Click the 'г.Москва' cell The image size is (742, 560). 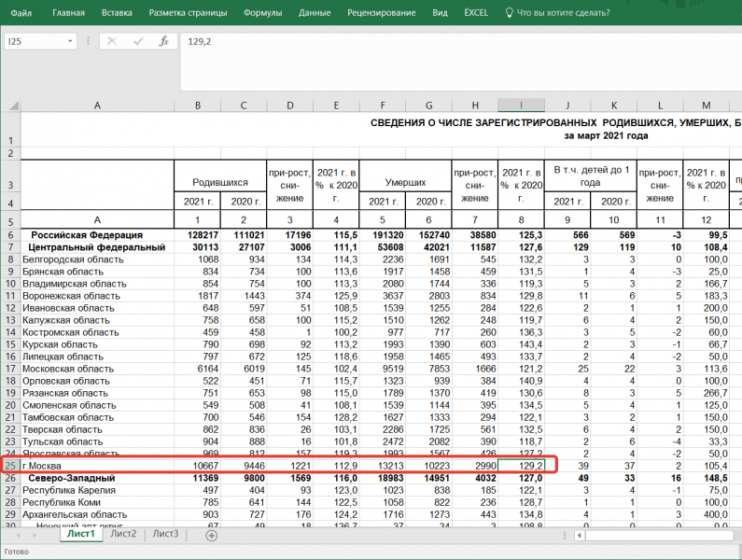(x=97, y=466)
